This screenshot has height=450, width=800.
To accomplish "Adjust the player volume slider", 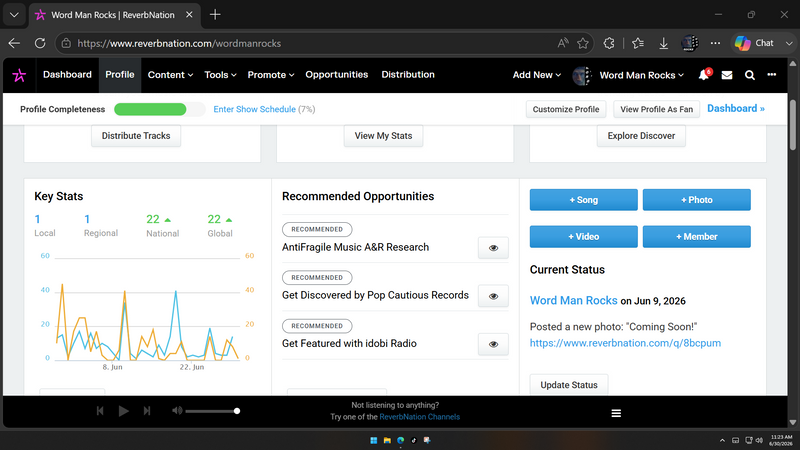I will pyautogui.click(x=213, y=411).
